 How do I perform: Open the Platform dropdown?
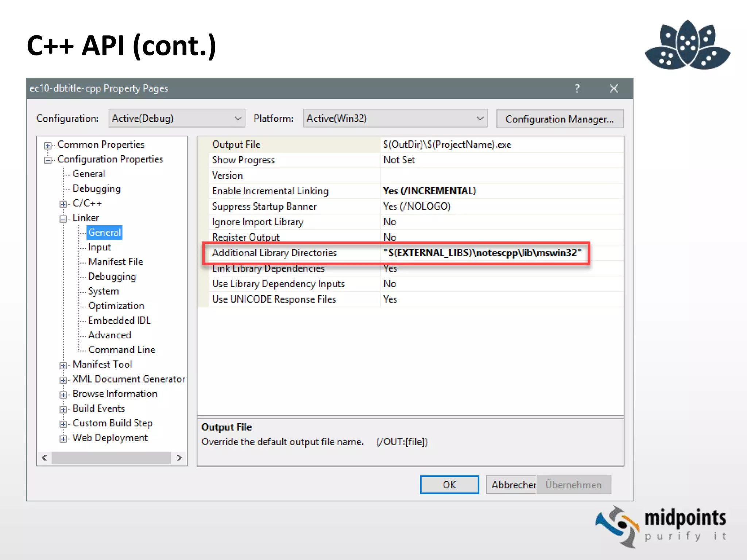tap(395, 118)
